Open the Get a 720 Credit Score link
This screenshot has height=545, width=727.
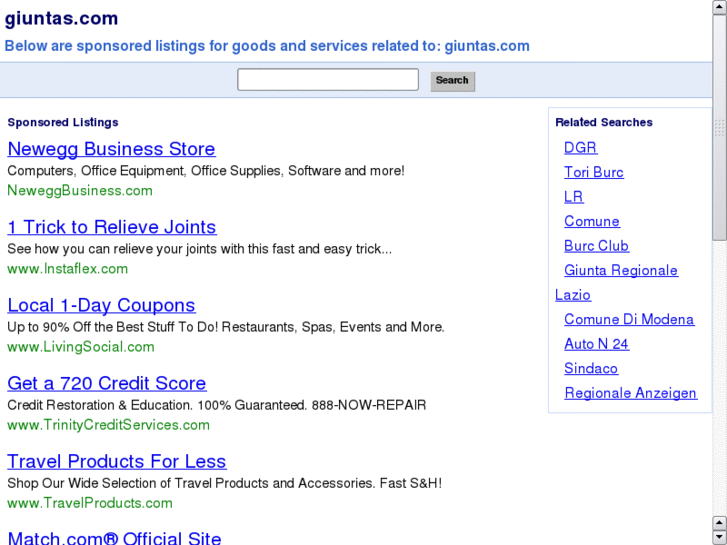tap(107, 383)
